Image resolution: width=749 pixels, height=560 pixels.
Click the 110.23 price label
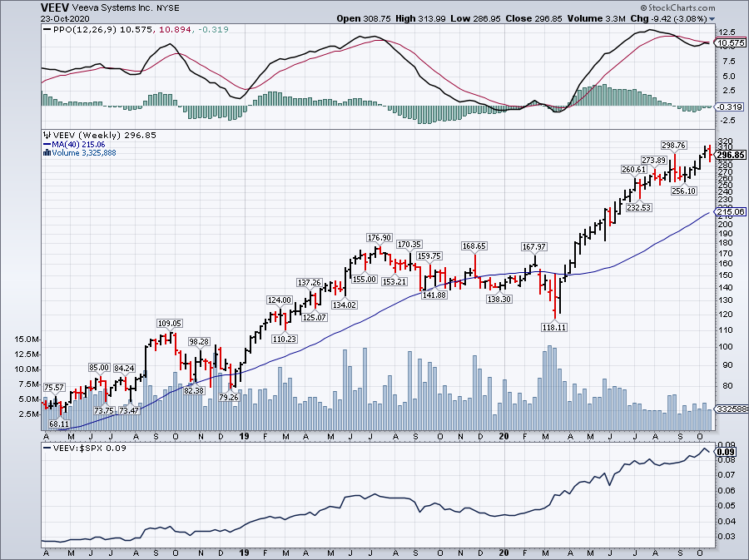[285, 339]
